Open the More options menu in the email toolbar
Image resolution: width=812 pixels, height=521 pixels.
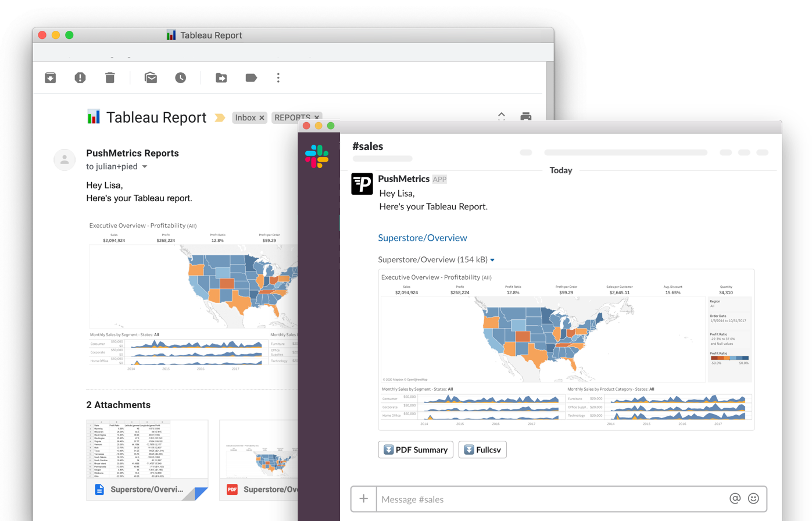pos(278,78)
